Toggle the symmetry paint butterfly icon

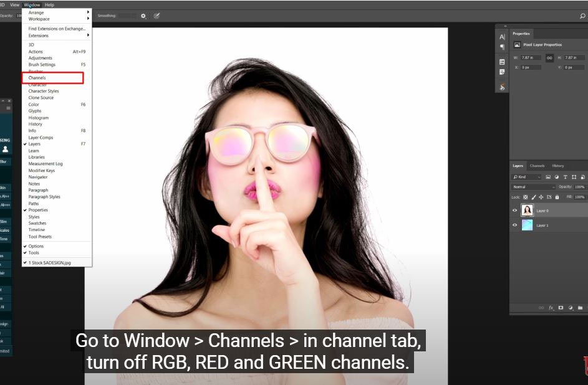point(157,16)
